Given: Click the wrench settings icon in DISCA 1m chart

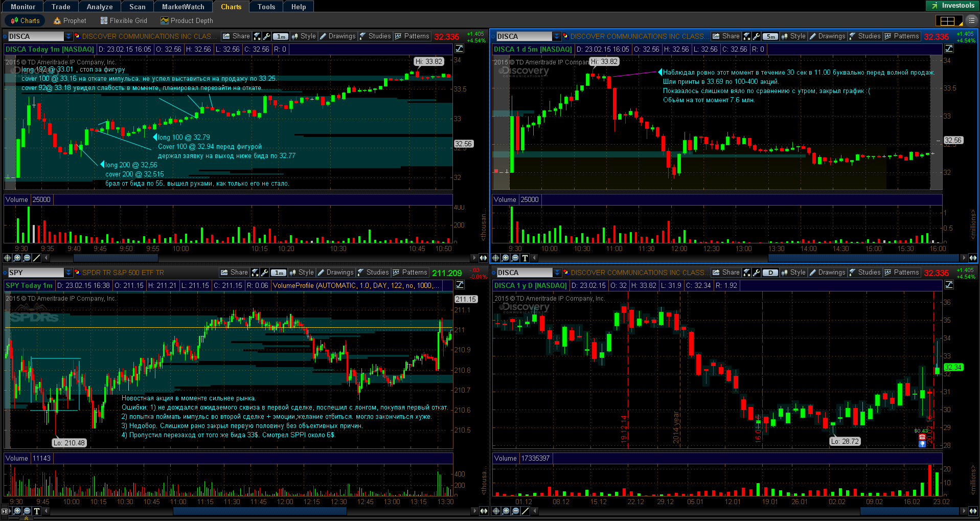Looking at the screenshot, I should 267,36.
